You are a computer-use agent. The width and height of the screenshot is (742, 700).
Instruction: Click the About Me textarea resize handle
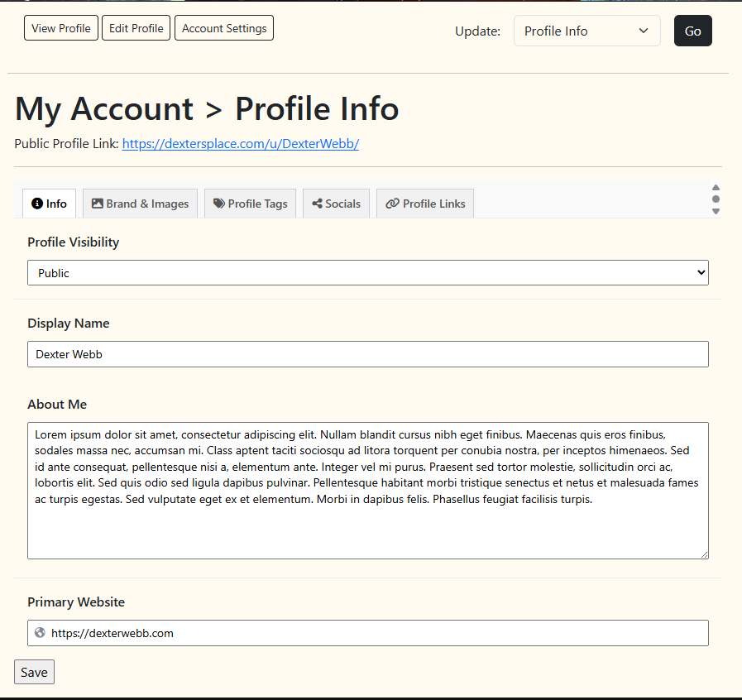[704, 554]
